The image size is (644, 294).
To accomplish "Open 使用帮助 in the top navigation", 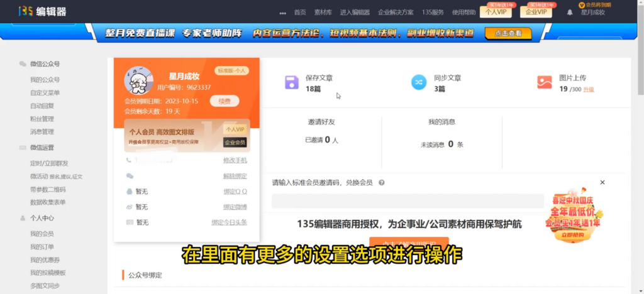I will pyautogui.click(x=464, y=13).
